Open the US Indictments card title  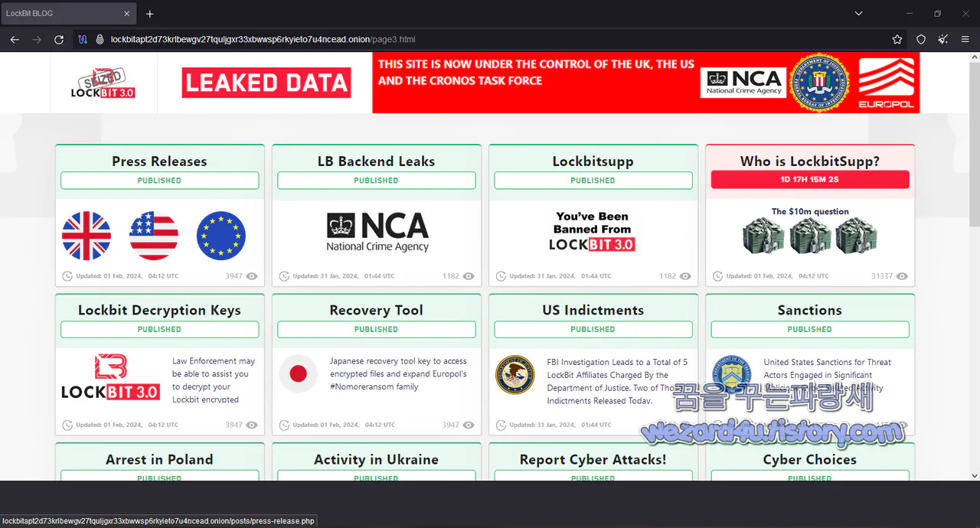593,310
